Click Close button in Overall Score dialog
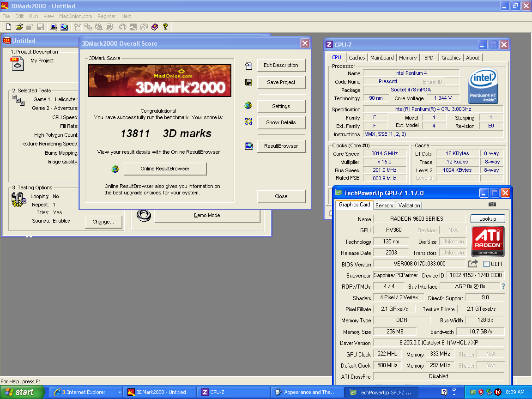 (281, 196)
